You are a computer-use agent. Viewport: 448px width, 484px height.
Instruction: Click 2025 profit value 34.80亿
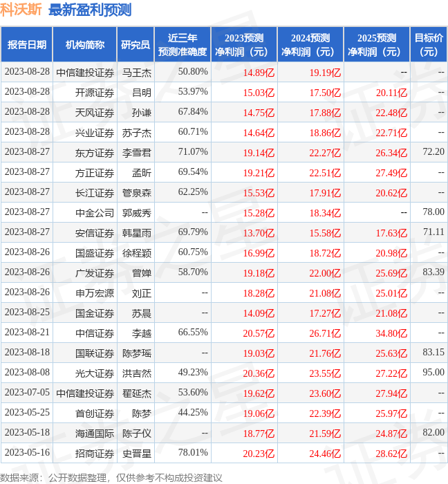391,333
